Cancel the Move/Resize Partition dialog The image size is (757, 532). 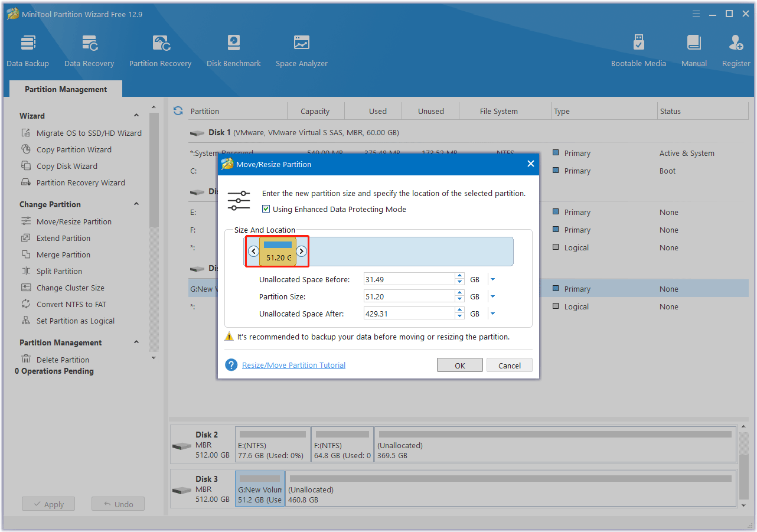click(510, 365)
